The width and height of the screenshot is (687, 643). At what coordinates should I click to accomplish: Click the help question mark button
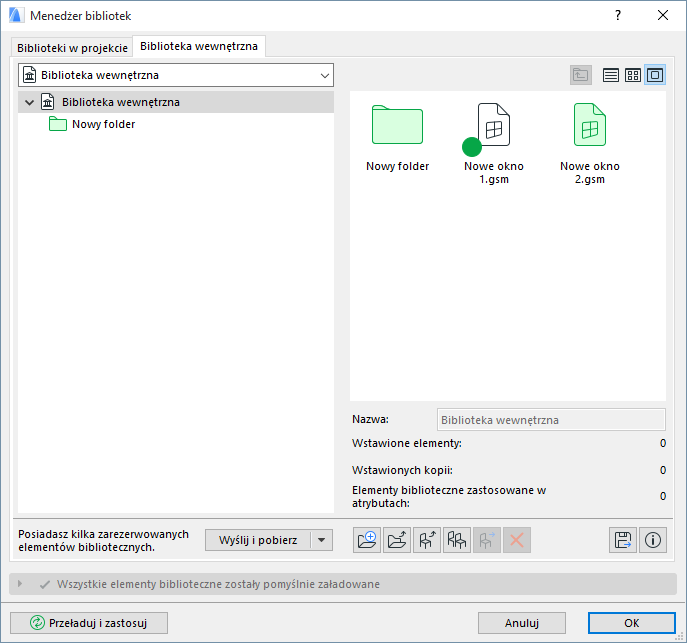tap(618, 15)
